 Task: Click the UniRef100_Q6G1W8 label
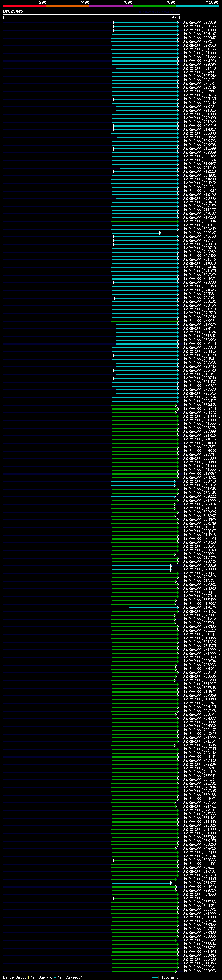pyautogui.click(x=199, y=493)
